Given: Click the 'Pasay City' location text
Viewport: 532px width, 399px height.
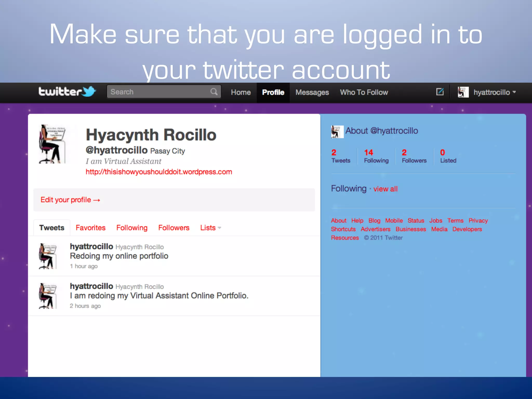Looking at the screenshot, I should point(168,151).
